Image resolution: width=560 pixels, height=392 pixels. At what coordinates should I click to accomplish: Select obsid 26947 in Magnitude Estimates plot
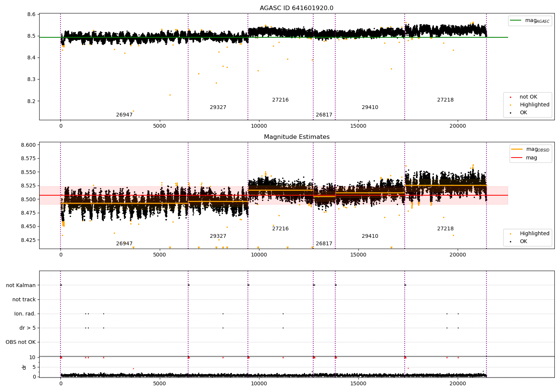pyautogui.click(x=124, y=244)
